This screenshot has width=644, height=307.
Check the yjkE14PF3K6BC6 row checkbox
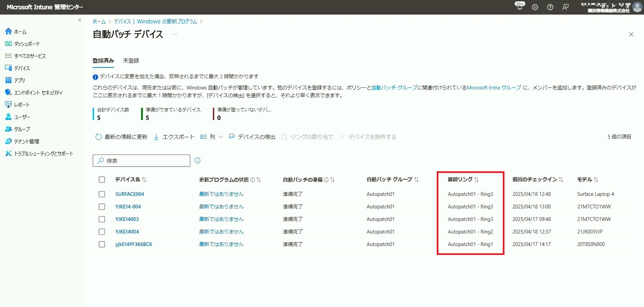102,245
